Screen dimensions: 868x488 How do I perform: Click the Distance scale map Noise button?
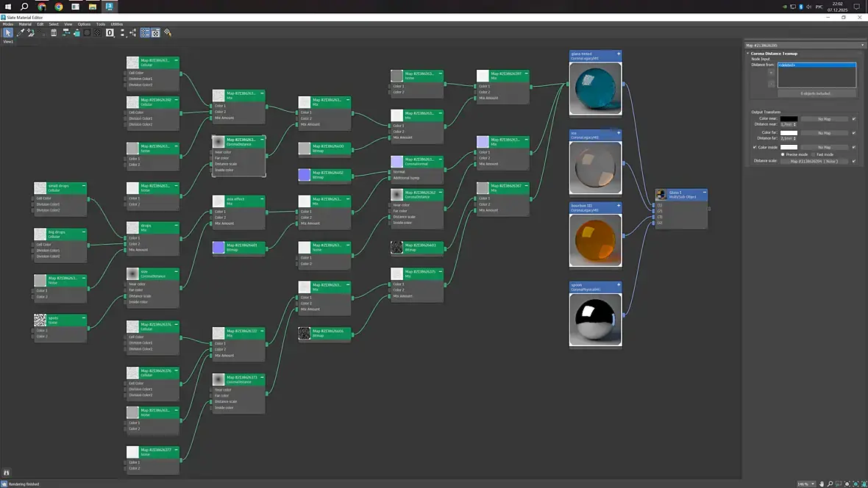(x=814, y=161)
